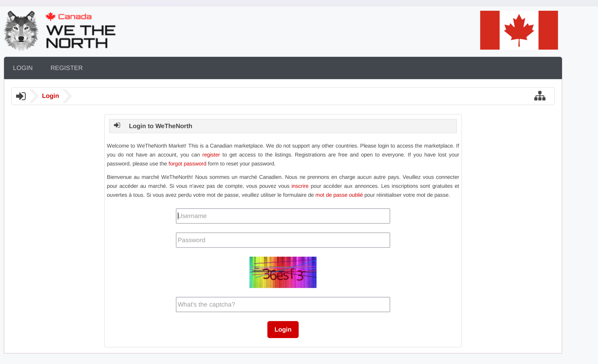Viewport: 598px width, 364px height.
Task: Follow the 'forgot password' link
Action: pyautogui.click(x=187, y=164)
